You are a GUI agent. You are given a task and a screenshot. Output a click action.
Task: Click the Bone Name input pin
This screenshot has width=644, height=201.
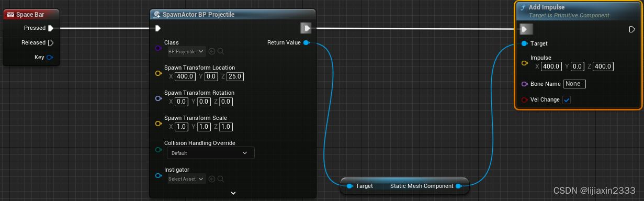pos(525,84)
